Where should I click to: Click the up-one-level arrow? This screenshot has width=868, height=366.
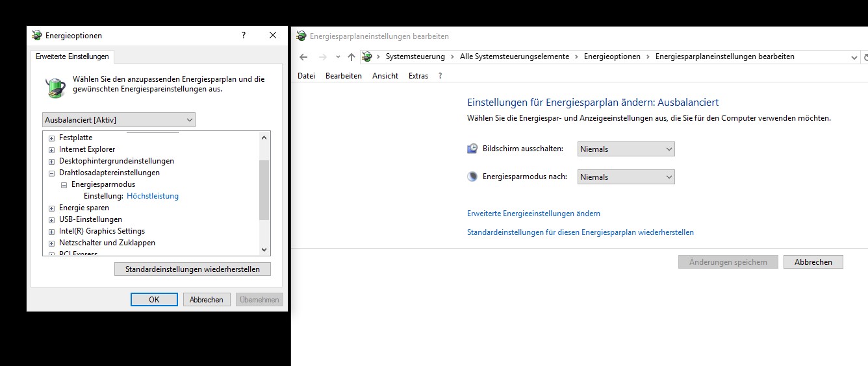pyautogui.click(x=351, y=57)
